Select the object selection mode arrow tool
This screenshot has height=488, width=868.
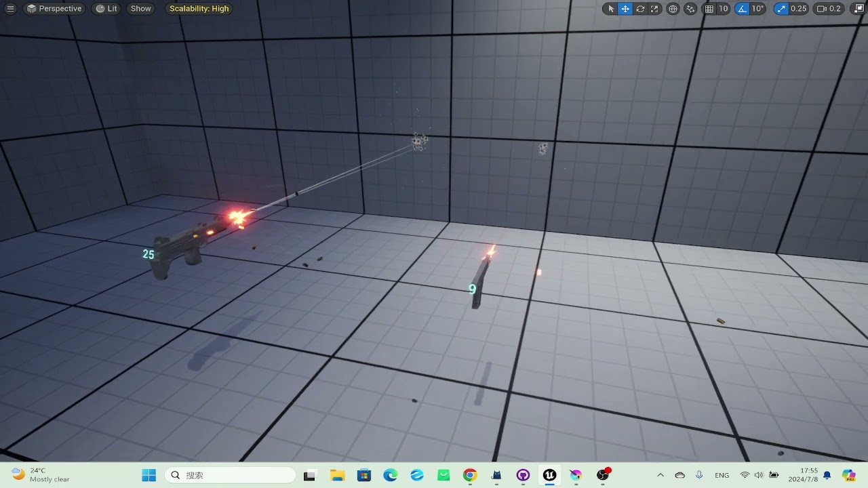610,9
